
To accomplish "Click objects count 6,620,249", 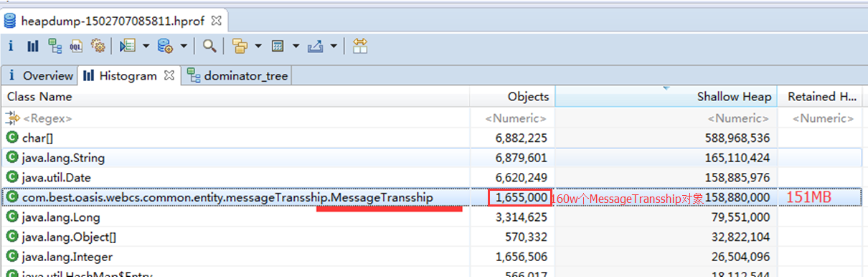I will tap(522, 177).
